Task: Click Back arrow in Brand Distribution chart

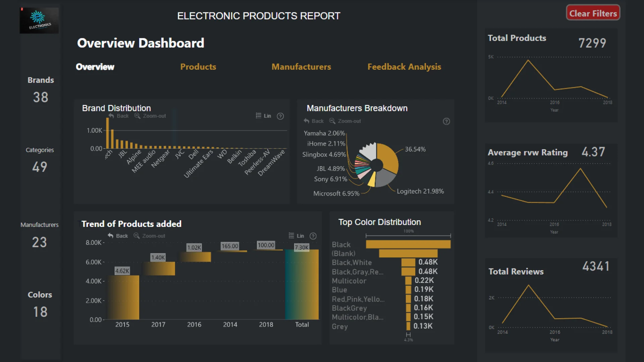Action: tap(111, 116)
